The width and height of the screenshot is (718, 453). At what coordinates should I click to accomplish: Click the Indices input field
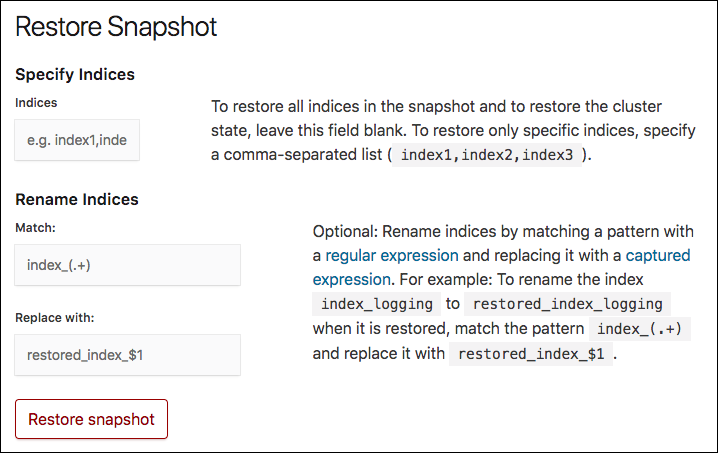coord(77,141)
